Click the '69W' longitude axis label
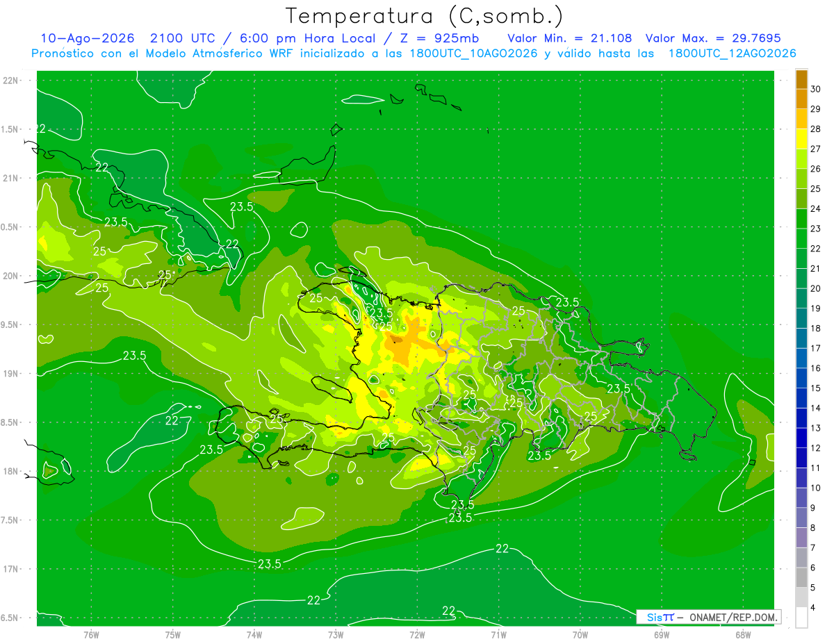Image resolution: width=834 pixels, height=644 pixels. coord(662,634)
